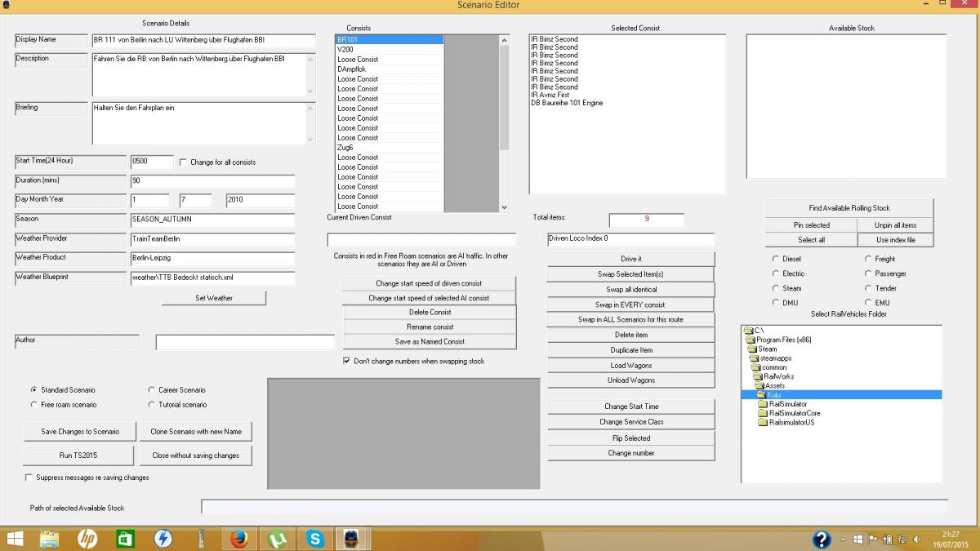Open the Assets folder in tree
Screen dimensions: 980x551
[774, 386]
